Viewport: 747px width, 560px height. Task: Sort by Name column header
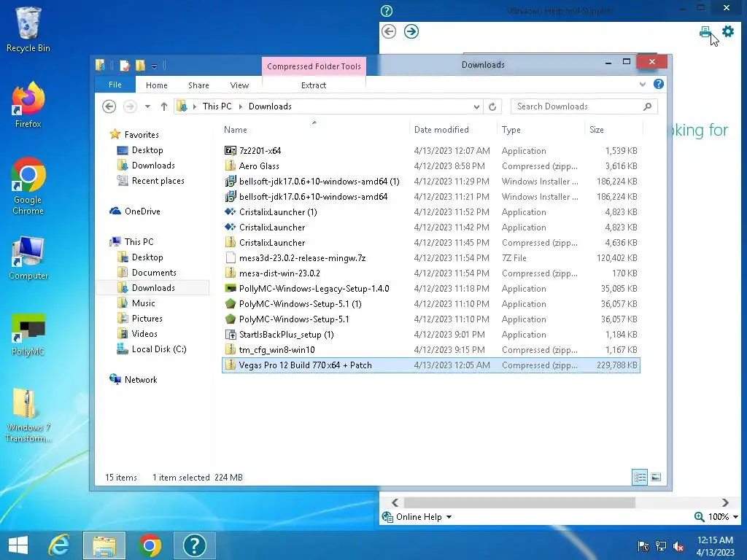(314, 130)
